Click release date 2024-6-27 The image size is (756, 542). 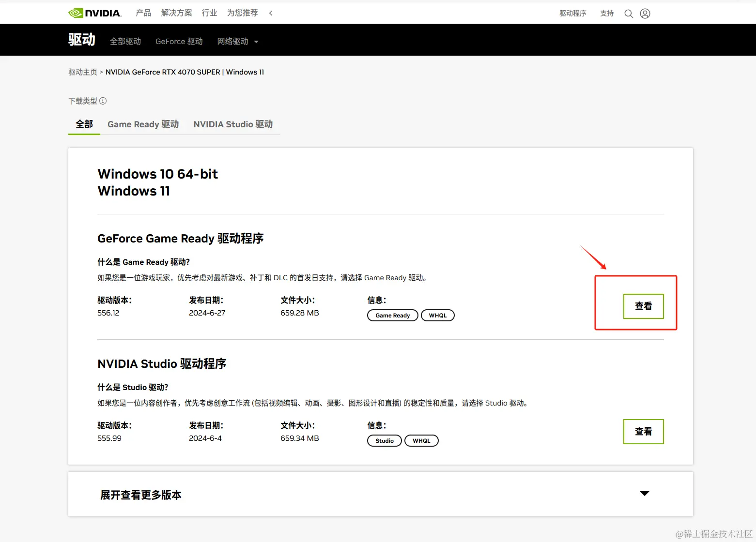point(207,313)
